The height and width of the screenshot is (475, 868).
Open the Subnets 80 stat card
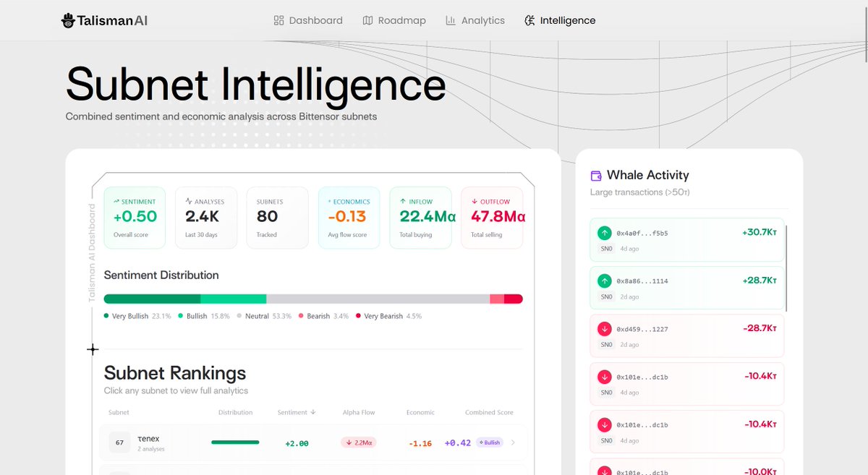pyautogui.click(x=278, y=218)
